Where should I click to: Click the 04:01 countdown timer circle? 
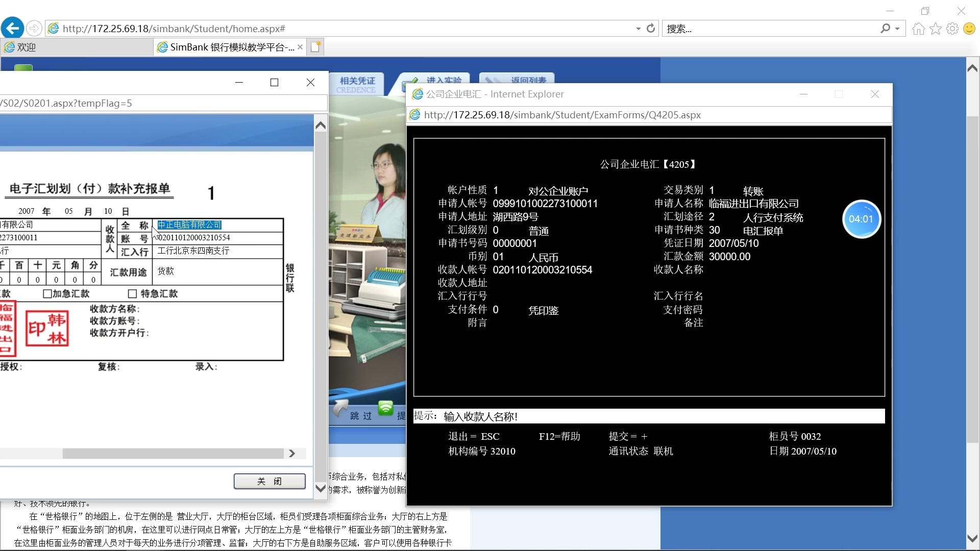pyautogui.click(x=861, y=219)
